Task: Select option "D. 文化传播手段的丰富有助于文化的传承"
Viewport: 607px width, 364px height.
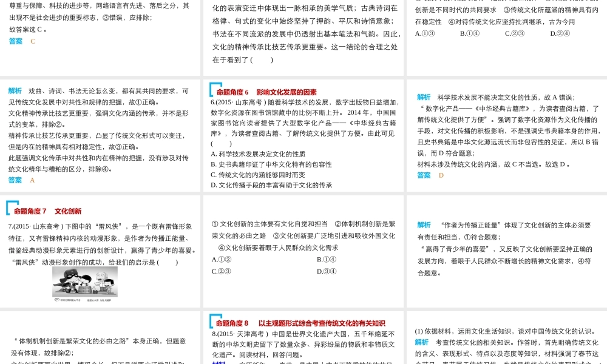Action: tap(271, 185)
